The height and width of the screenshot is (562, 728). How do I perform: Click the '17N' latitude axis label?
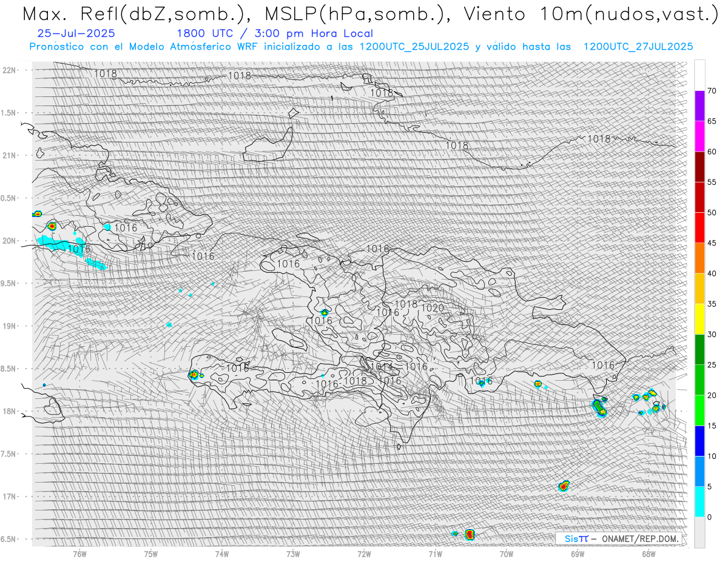click(x=10, y=497)
